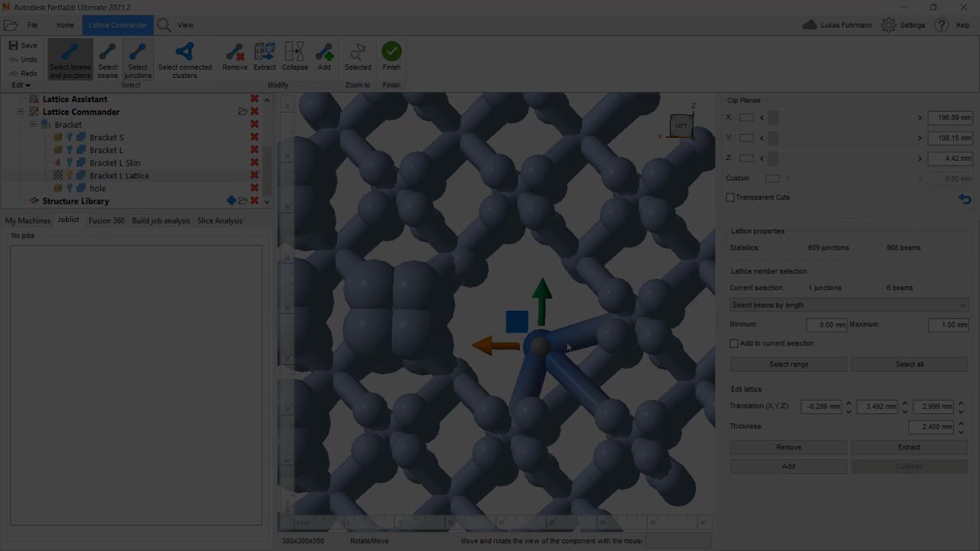Screen dimensions: 980x551
Task: Step Y clip plane left arrow
Action: (x=762, y=138)
